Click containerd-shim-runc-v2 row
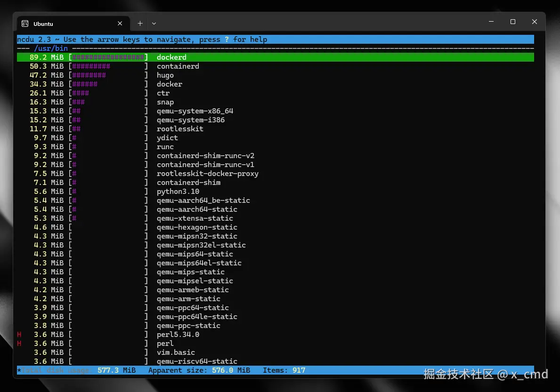The height and width of the screenshot is (392, 560). click(276, 155)
